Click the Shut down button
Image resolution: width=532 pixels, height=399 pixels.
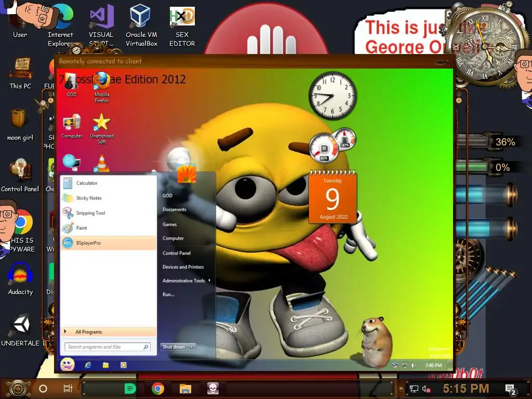(174, 347)
